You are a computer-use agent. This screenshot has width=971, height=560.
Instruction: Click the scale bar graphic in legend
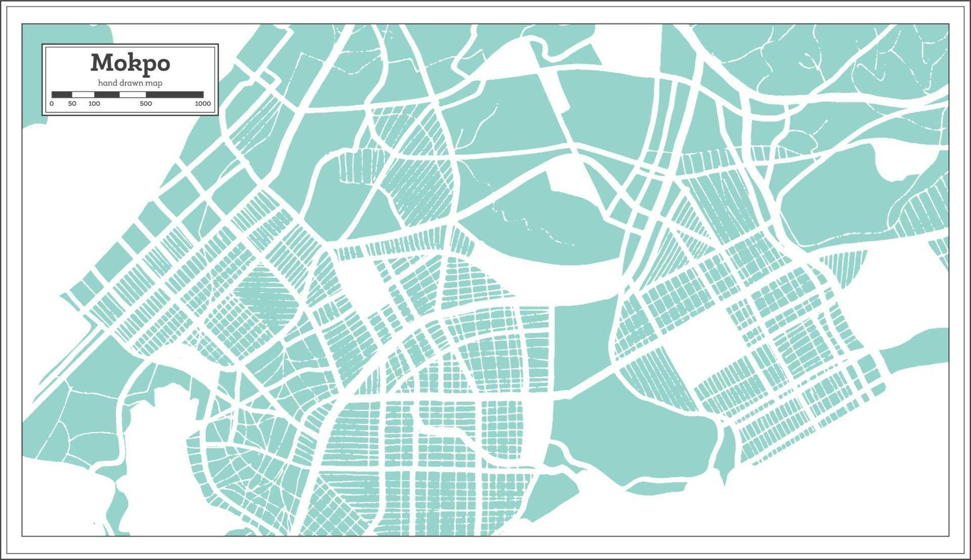[x=128, y=95]
